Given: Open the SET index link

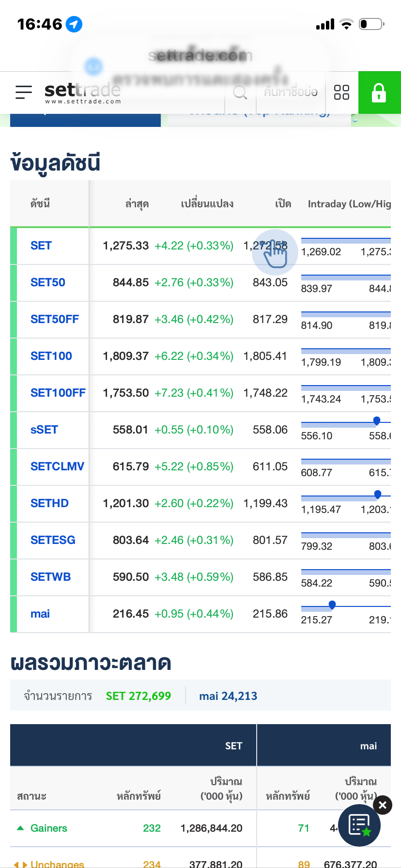Looking at the screenshot, I should pos(41,246).
